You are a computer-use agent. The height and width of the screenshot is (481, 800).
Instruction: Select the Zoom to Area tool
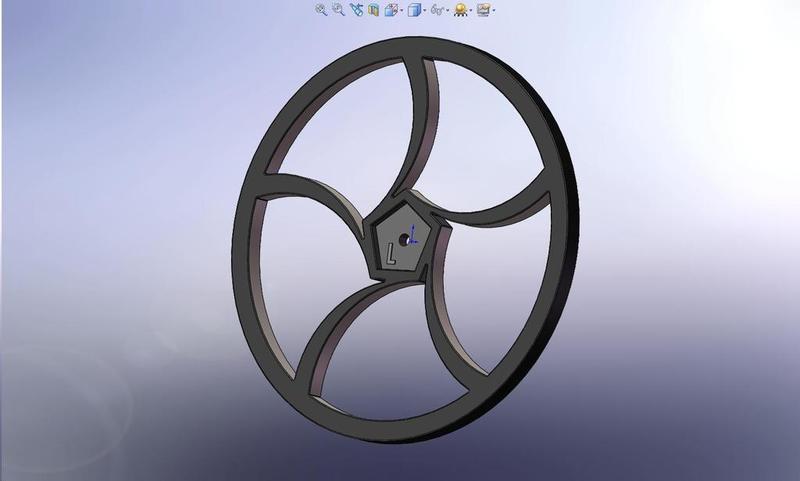coord(338,10)
